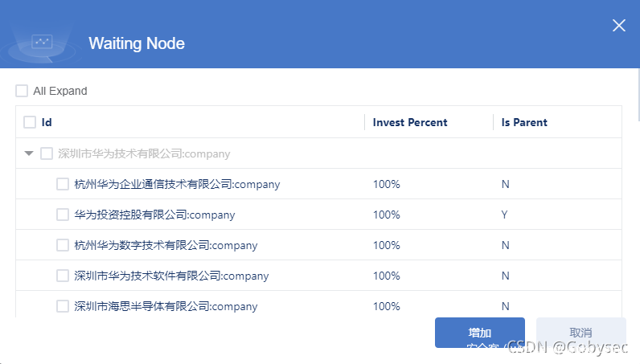This screenshot has height=364, width=640.
Task: Click the Invest Percent column header
Action: click(410, 122)
